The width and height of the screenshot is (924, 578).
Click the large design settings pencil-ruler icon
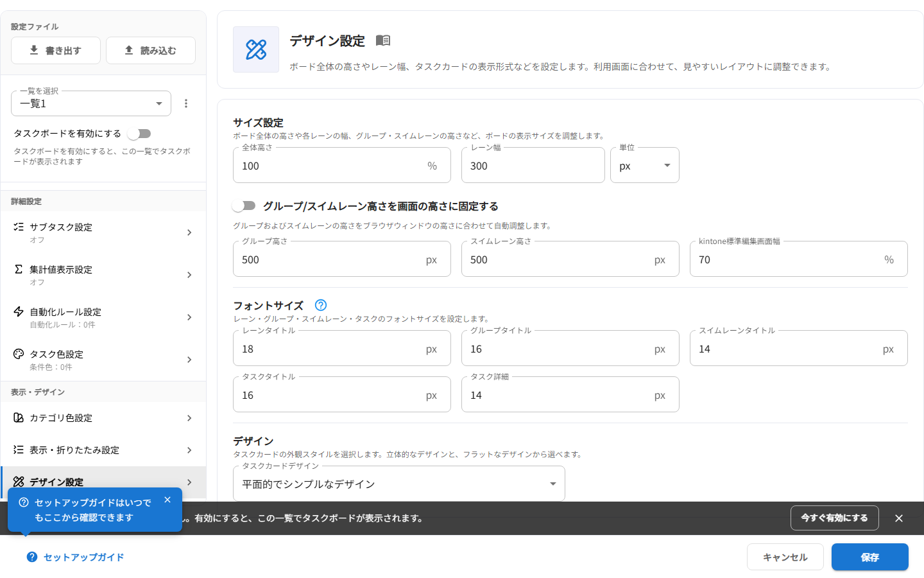[x=256, y=49]
